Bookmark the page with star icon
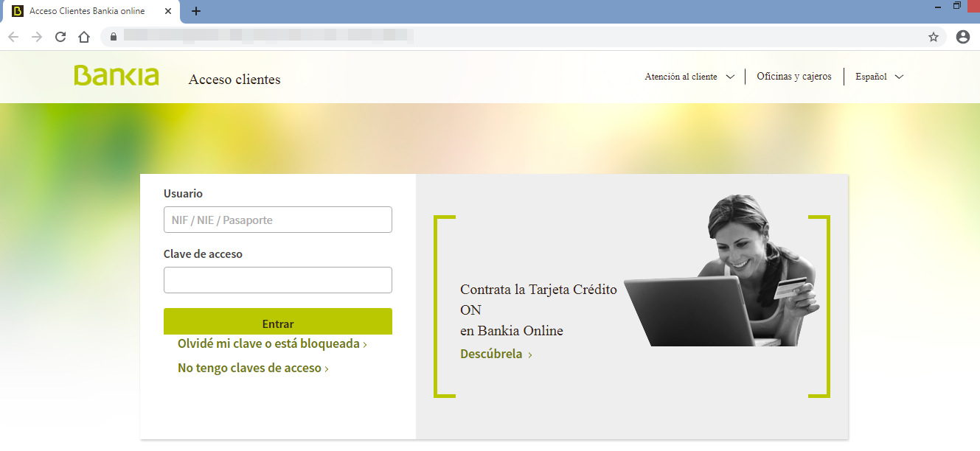This screenshot has width=980, height=451. point(933,37)
